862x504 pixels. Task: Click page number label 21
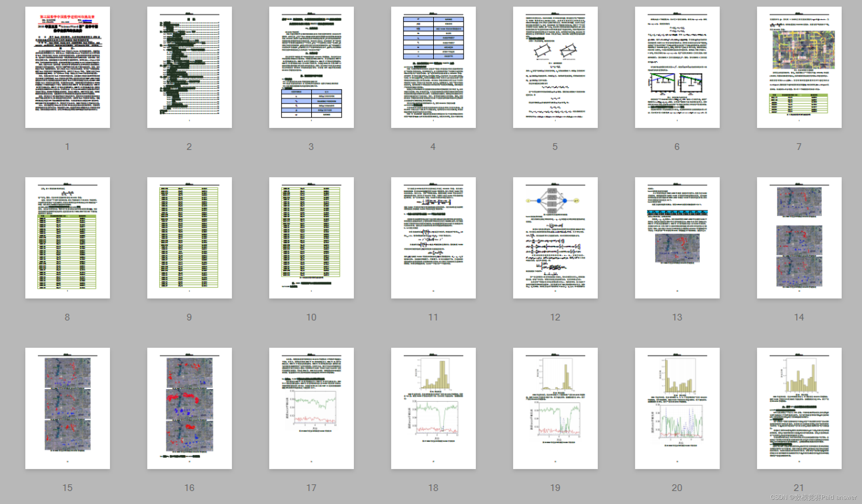pos(799,488)
